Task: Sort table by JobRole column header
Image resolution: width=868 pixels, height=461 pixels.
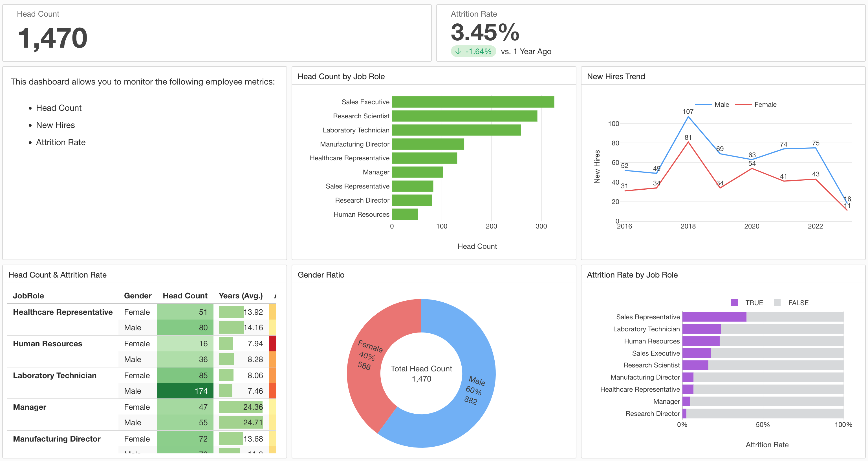Action: pyautogui.click(x=28, y=296)
